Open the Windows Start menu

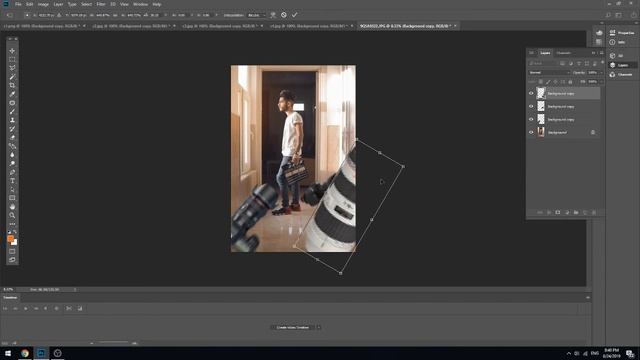[x=8, y=353]
